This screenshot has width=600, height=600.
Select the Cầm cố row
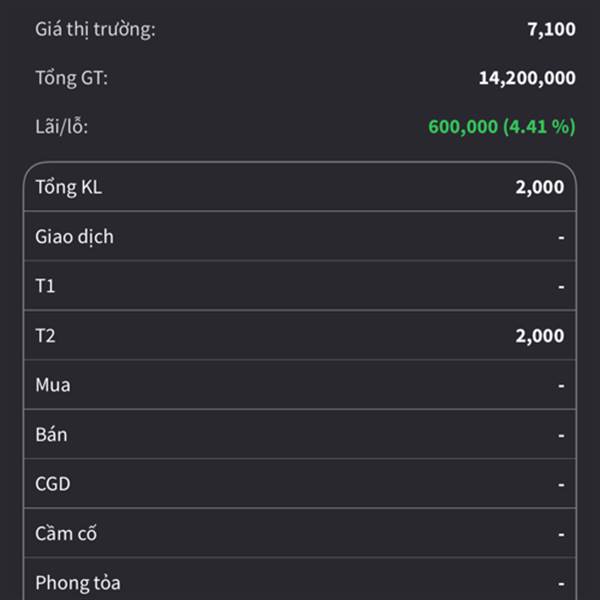point(300,533)
